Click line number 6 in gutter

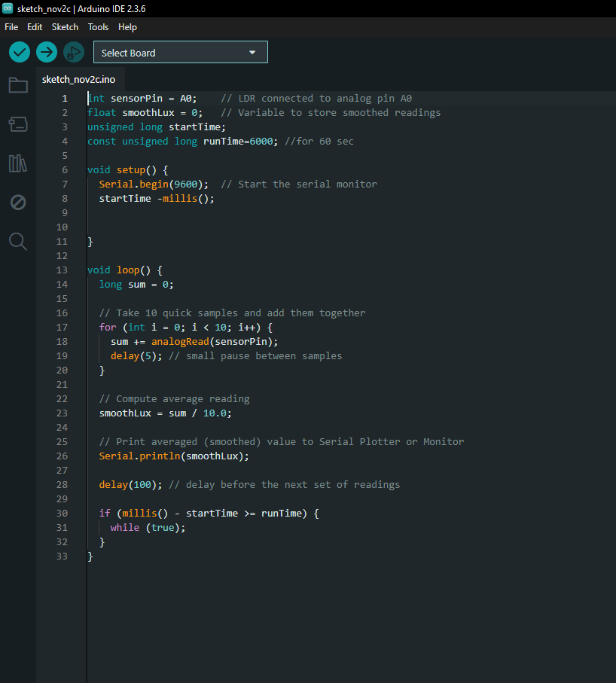click(65, 170)
